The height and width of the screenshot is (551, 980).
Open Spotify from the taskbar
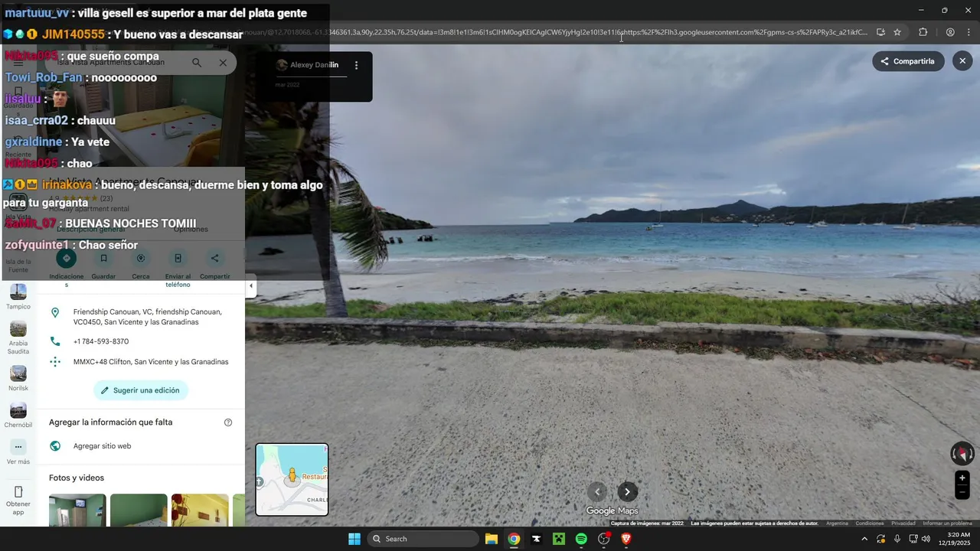tap(581, 539)
